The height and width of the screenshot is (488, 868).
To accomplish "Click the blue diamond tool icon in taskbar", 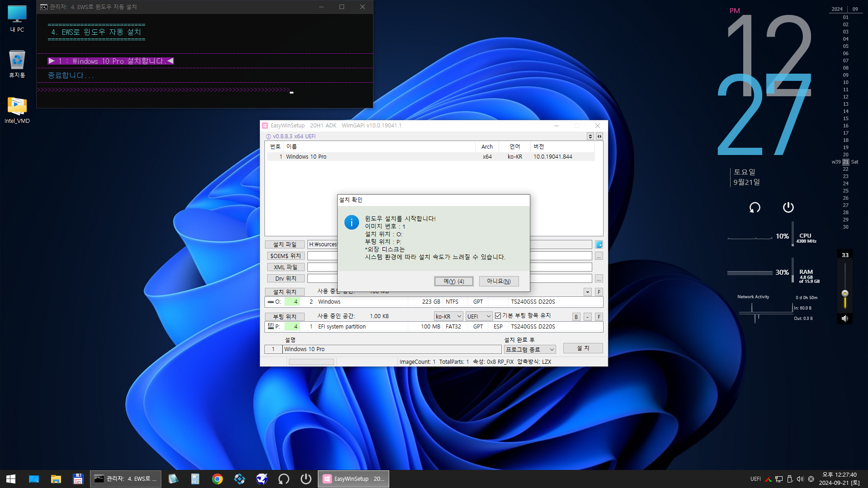I will tap(240, 479).
